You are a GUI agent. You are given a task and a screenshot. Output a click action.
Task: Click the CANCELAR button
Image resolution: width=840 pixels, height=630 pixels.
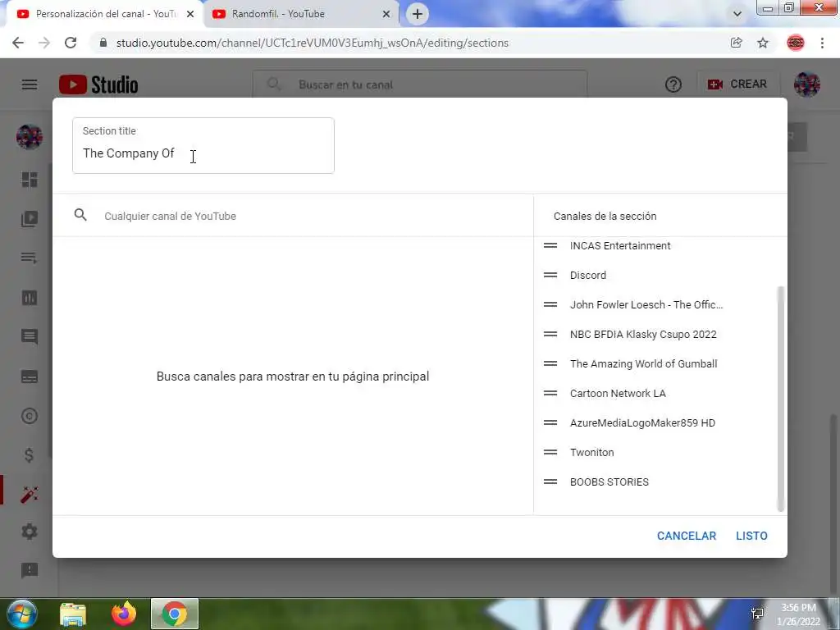687,536
